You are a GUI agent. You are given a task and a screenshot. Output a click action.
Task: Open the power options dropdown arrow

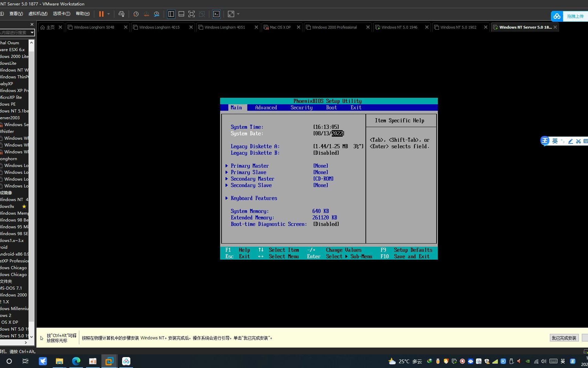coord(109,14)
